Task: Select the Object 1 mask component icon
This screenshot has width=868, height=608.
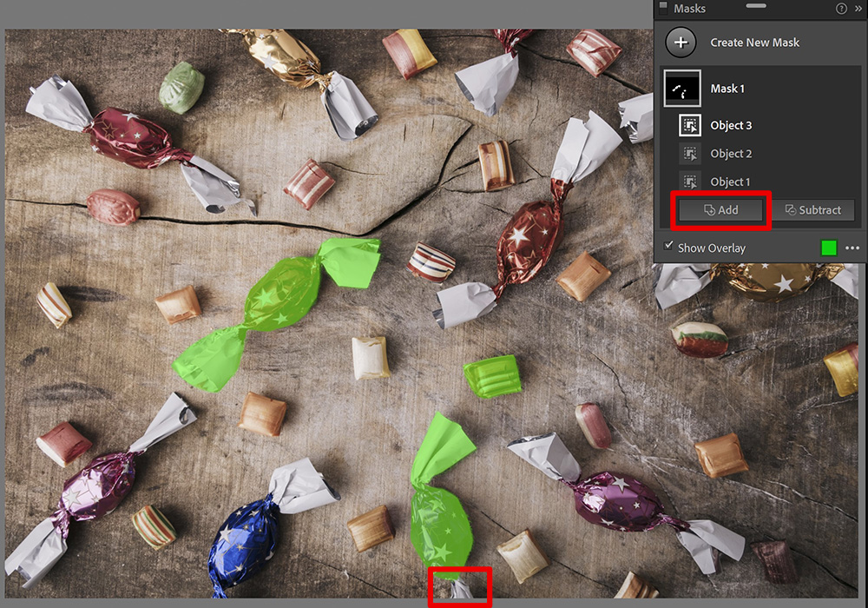Action: [690, 182]
